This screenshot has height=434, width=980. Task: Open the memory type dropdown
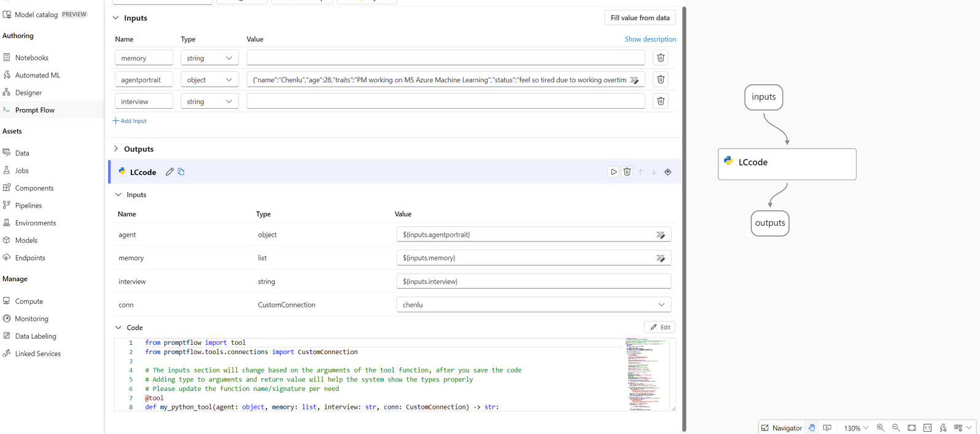(209, 58)
